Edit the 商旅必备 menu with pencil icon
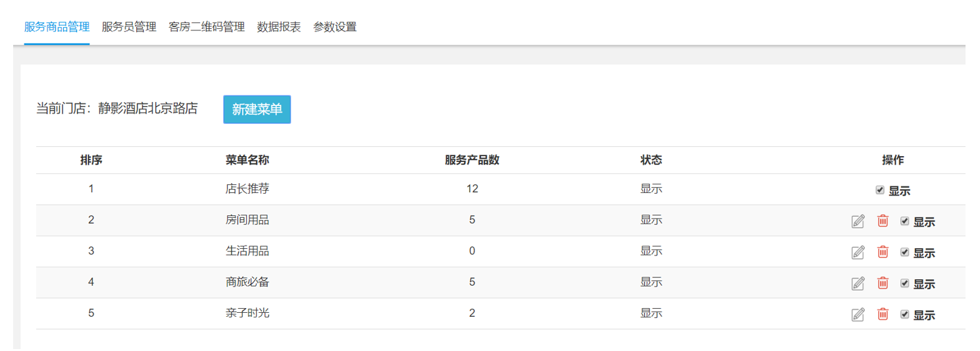This screenshot has width=980, height=351. 858,283
